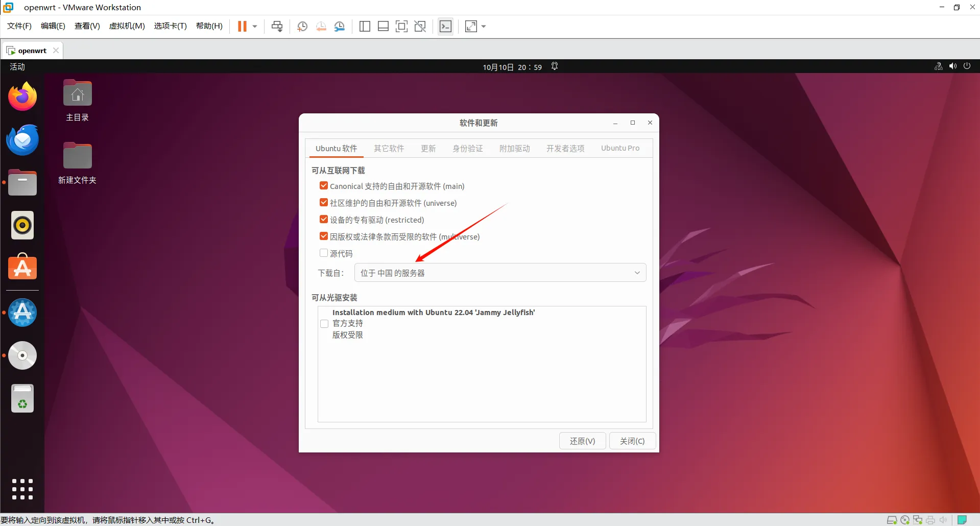Open the snapshot manager
Image resolution: width=980 pixels, height=526 pixels.
[x=340, y=26]
